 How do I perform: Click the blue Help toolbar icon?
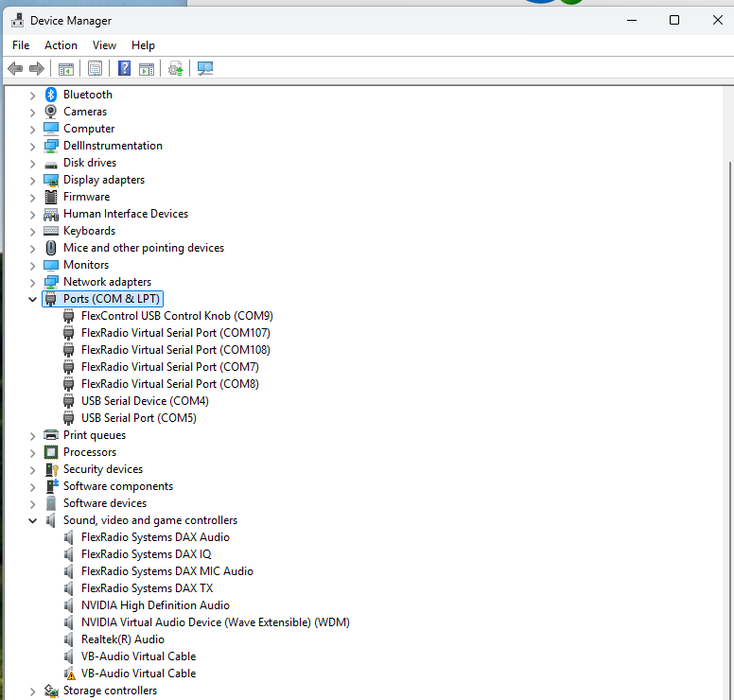tap(124, 68)
